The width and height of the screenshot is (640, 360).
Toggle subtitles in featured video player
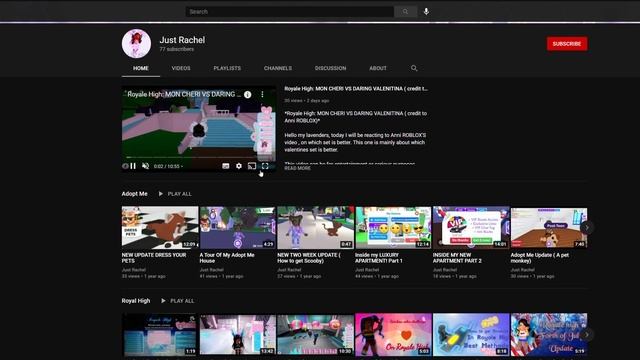[226, 166]
